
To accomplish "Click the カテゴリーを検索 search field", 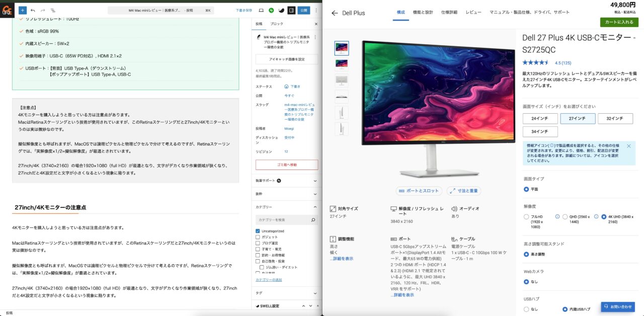I will [287, 220].
